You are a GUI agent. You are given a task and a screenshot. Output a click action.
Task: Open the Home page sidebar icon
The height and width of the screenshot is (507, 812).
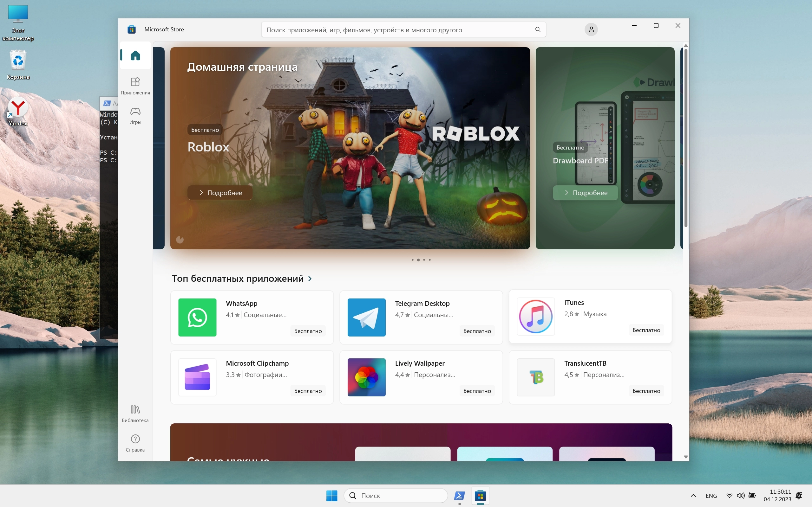pyautogui.click(x=135, y=55)
